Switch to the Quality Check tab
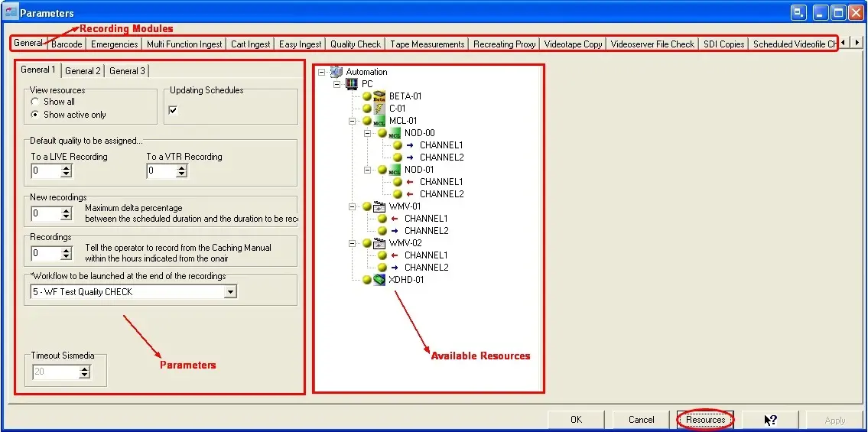Viewport: 868px width, 432px height. [356, 44]
